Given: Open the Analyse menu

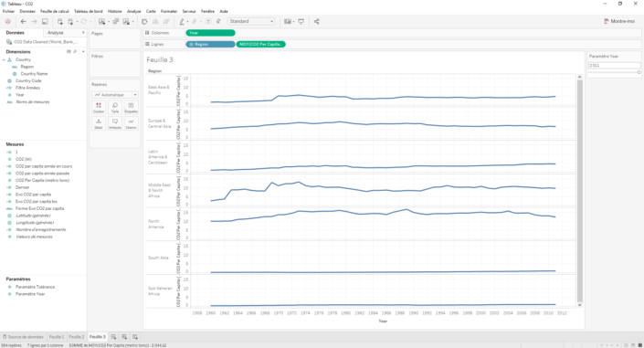Looking at the screenshot, I should [134, 12].
